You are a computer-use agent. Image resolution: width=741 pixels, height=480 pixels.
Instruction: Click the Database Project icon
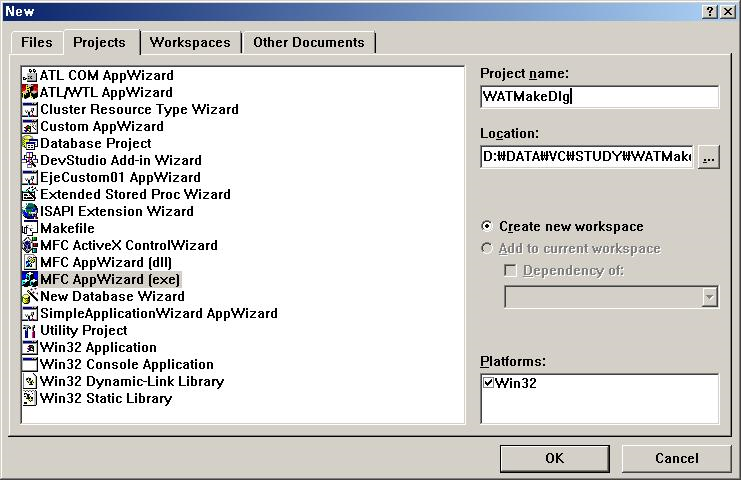point(30,143)
